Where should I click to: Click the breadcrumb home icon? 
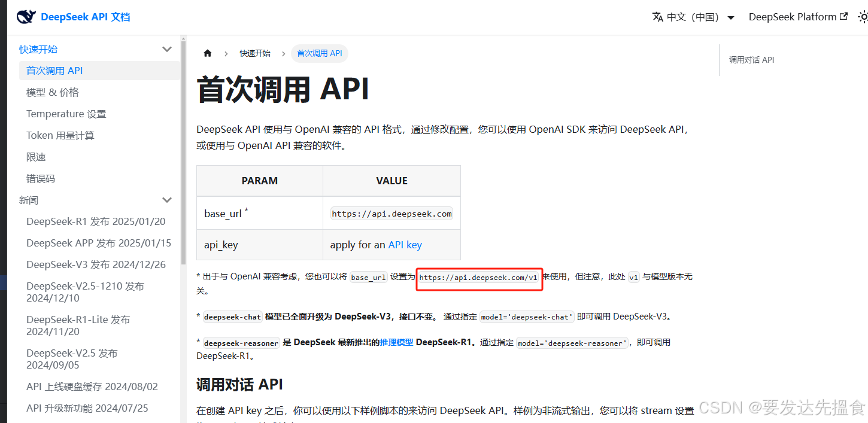(x=208, y=53)
